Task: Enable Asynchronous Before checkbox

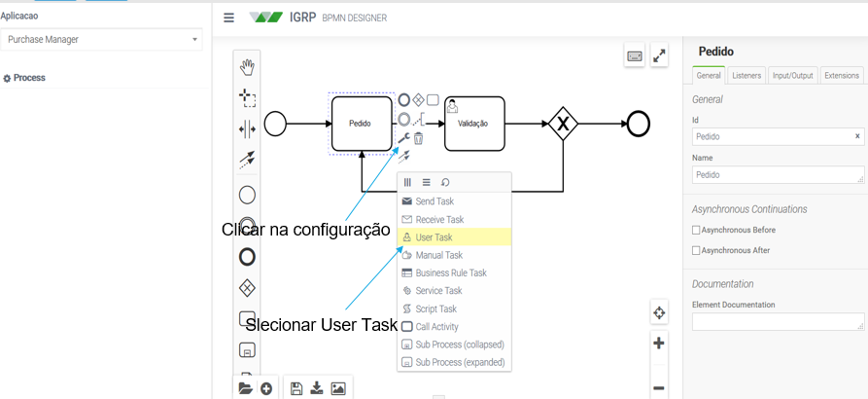Action: point(696,230)
